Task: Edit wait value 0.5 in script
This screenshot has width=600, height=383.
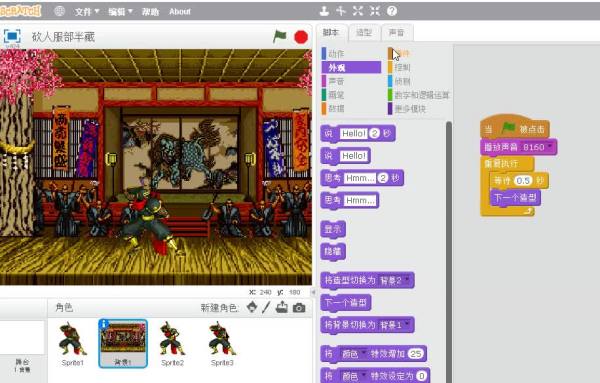Action: [522, 180]
